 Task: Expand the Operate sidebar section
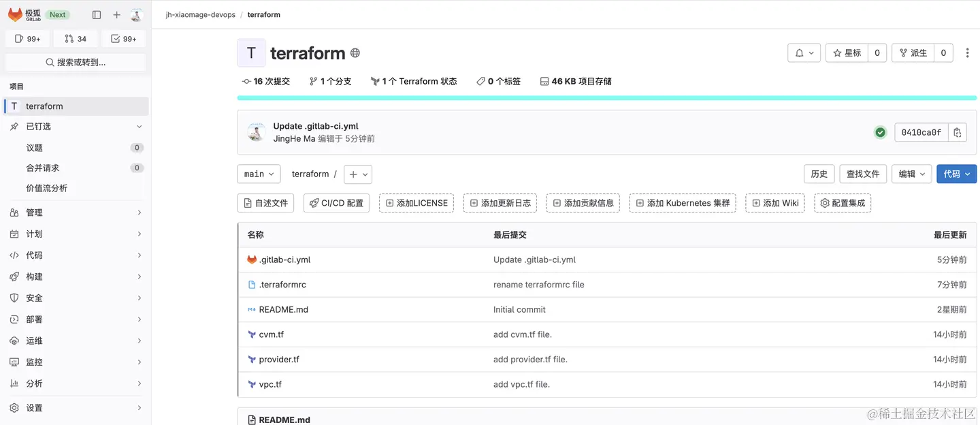(x=76, y=341)
